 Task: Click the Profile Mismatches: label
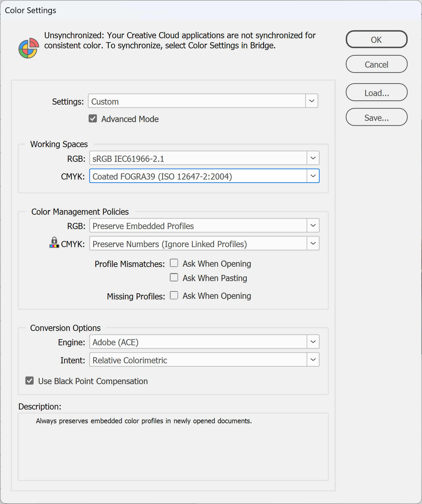click(x=130, y=264)
